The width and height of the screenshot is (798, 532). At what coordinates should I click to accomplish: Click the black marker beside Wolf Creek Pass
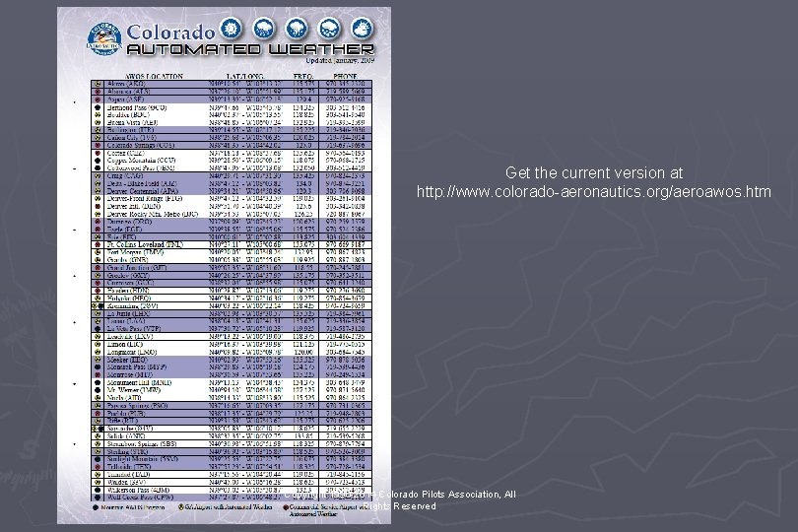[98, 498]
